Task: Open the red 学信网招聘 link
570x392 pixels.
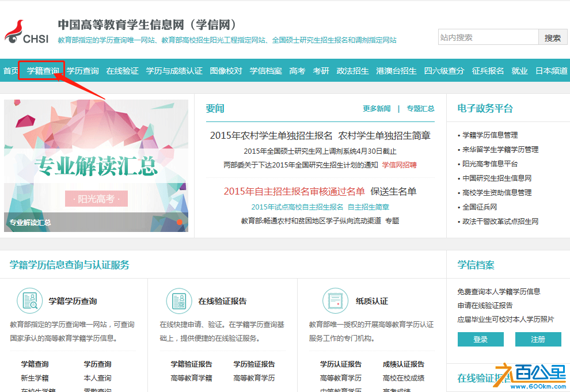Action: click(399, 165)
